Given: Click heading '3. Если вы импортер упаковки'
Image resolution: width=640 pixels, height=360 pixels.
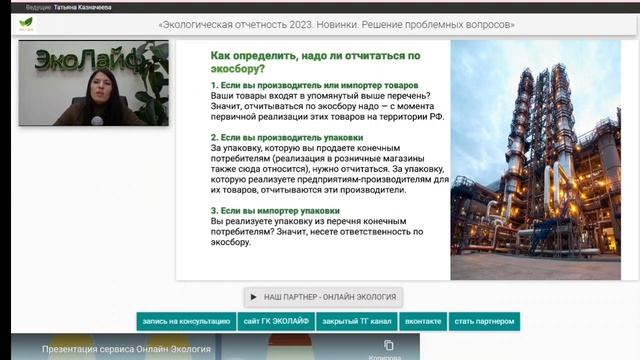Looking at the screenshot, I should click(275, 211).
